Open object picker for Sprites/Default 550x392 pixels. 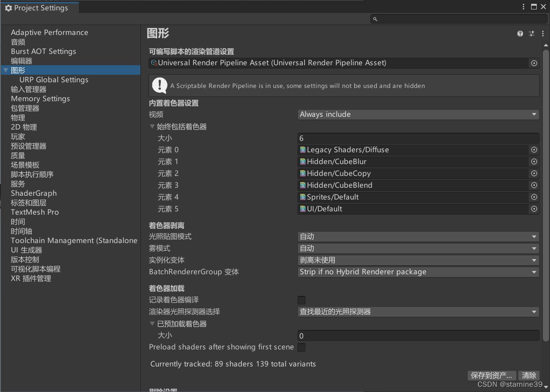coord(534,197)
